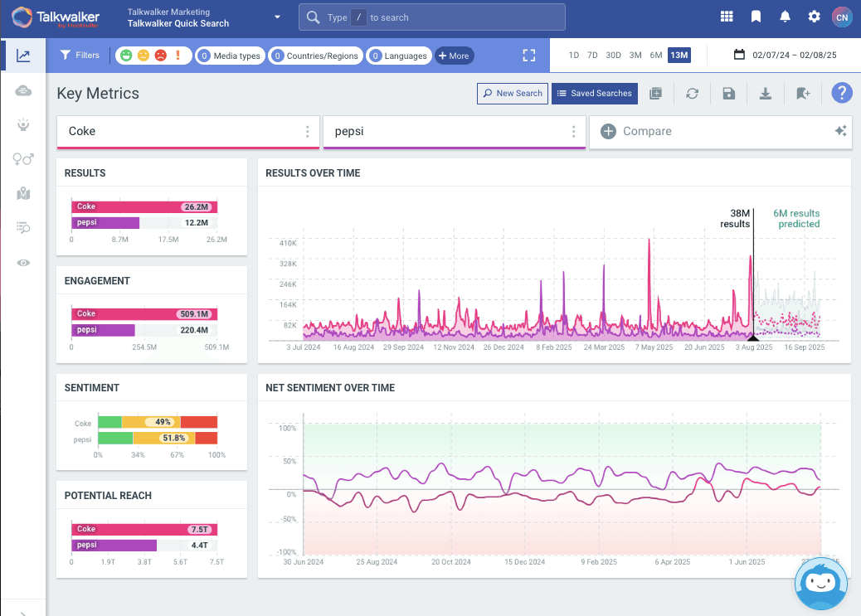Open the Media types filter dropdown
This screenshot has height=616, width=861.
click(x=230, y=56)
